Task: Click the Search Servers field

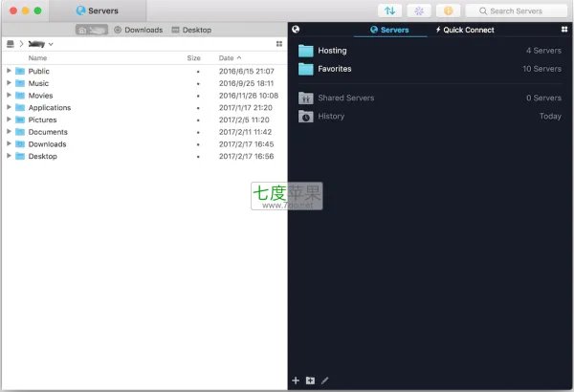Action: coord(517,11)
